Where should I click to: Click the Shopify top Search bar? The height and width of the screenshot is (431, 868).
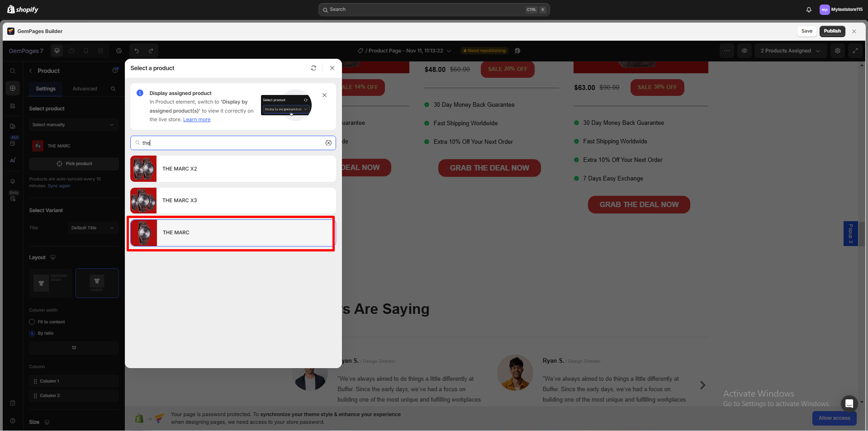tap(434, 9)
